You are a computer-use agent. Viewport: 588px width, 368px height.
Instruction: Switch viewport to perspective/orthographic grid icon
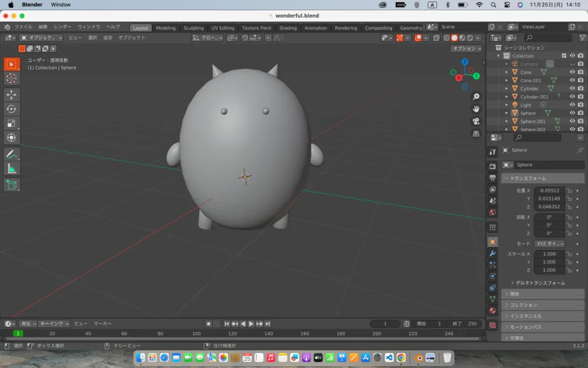pos(476,134)
